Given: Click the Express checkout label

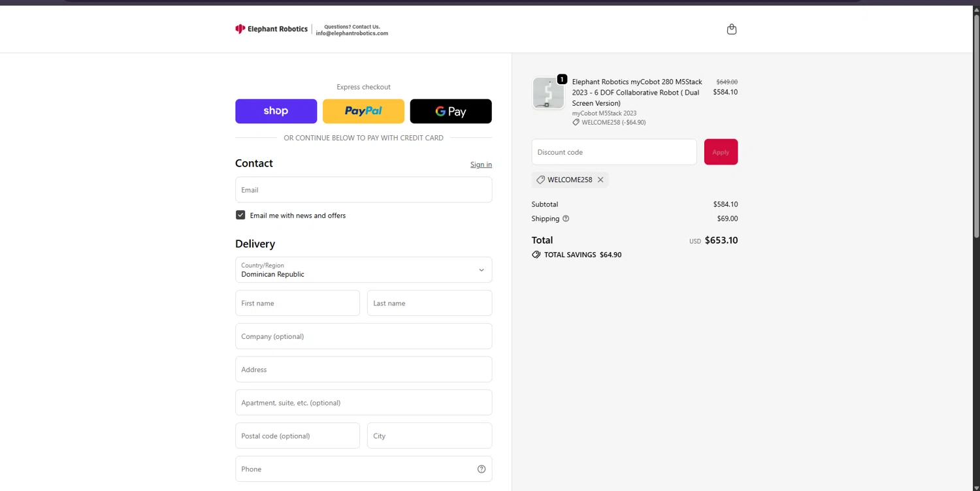Looking at the screenshot, I should (363, 87).
